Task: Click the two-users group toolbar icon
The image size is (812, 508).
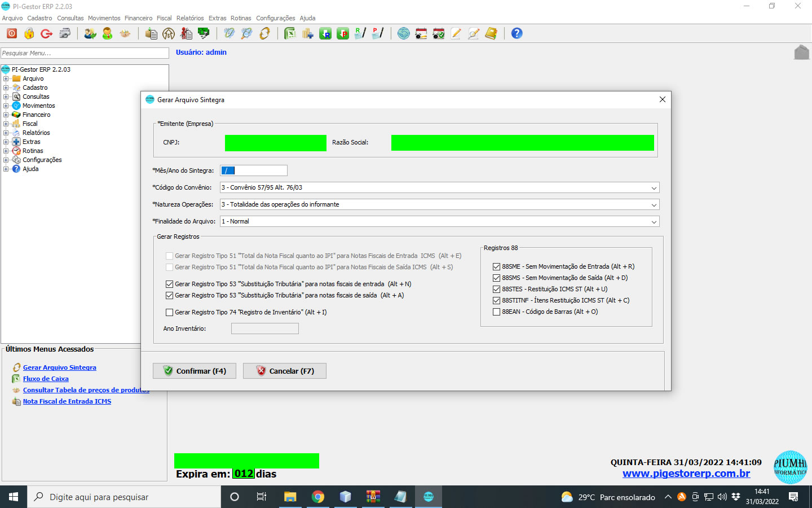Action: [x=90, y=33]
